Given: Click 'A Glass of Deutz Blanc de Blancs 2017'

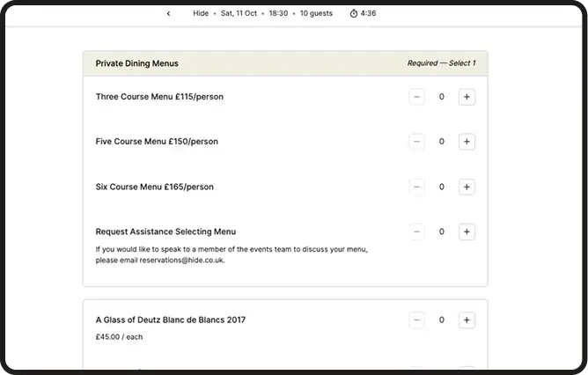Looking at the screenshot, I should pyautogui.click(x=171, y=320).
